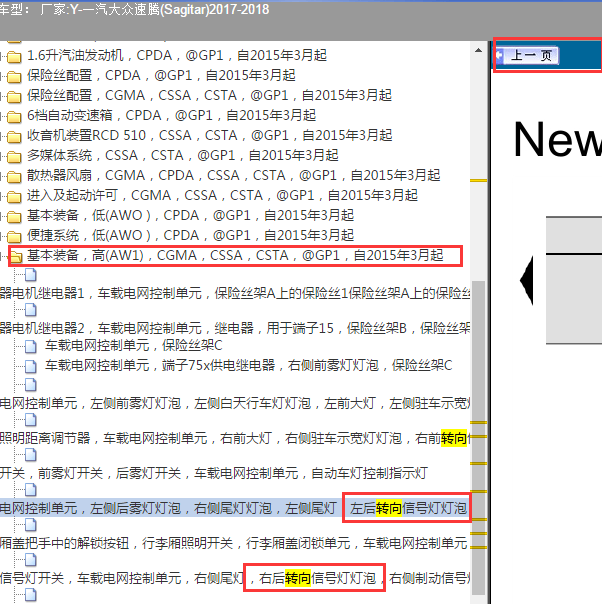Viewport: 602px width, 604px height.
Task: Select tree row 进入及起动许可，CGMA
Action: coord(222,196)
